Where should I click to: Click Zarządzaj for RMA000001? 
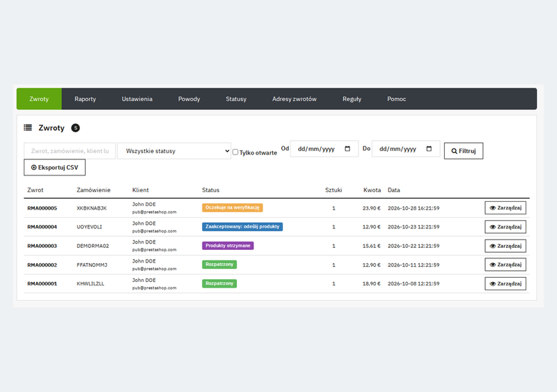pos(505,283)
